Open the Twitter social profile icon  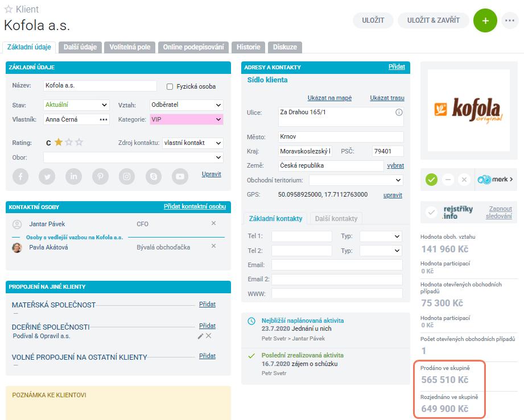pyautogui.click(x=47, y=176)
